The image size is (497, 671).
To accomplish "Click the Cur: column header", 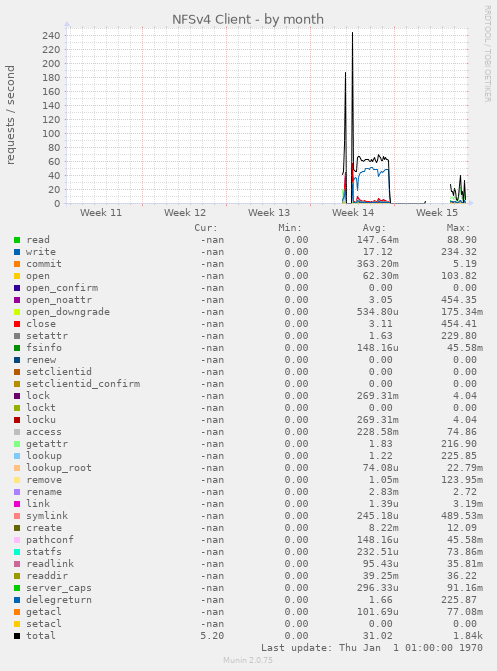I will (x=206, y=228).
